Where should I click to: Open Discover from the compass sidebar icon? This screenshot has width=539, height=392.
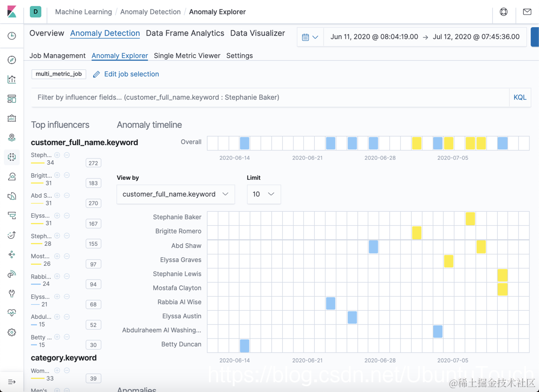click(12, 60)
